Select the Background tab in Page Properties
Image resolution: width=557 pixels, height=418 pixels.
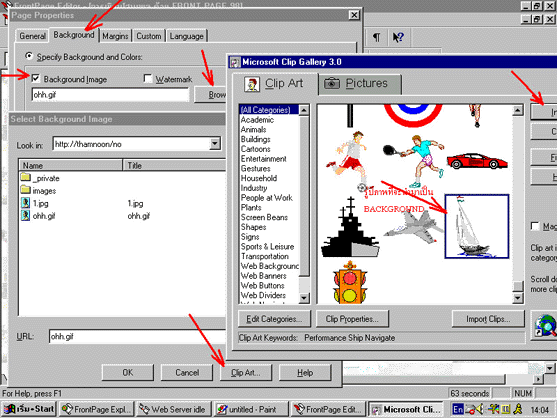click(x=74, y=35)
